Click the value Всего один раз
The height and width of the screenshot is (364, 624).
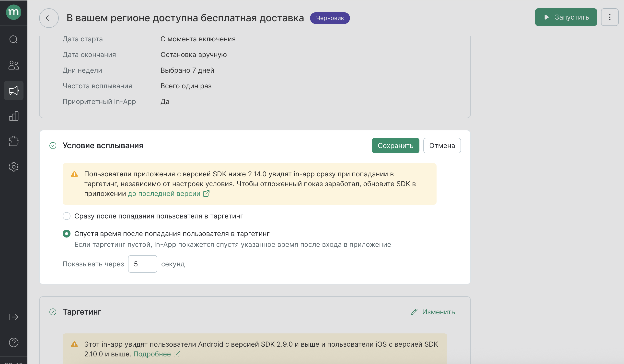pyautogui.click(x=186, y=86)
